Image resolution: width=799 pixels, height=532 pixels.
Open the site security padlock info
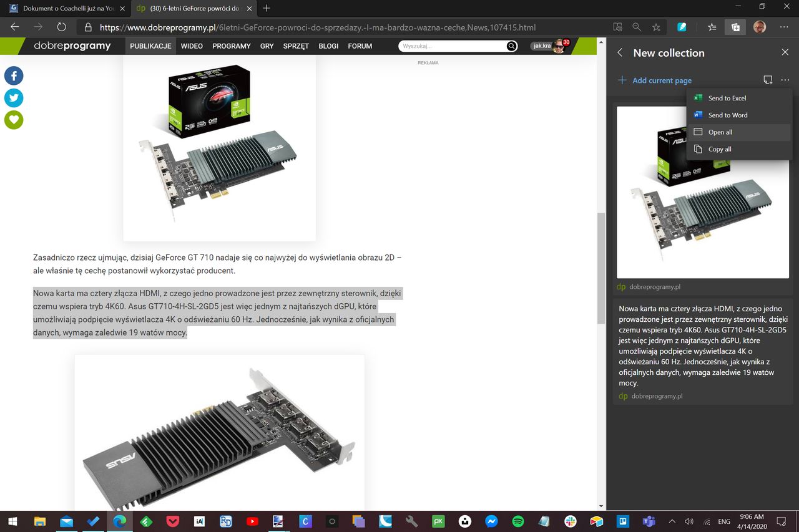[x=88, y=27]
